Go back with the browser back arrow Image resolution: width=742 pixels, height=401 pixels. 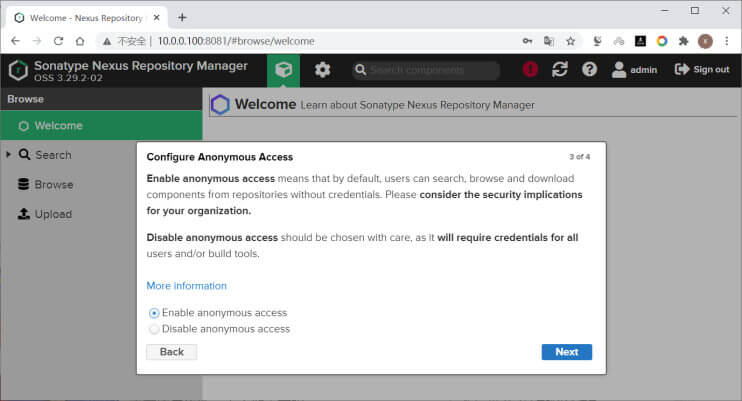click(15, 41)
